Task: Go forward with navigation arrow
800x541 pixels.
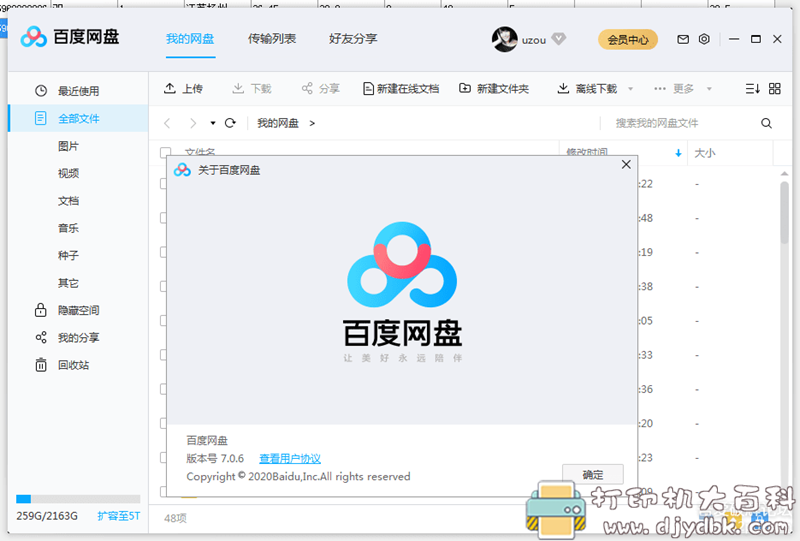Action: pos(192,123)
